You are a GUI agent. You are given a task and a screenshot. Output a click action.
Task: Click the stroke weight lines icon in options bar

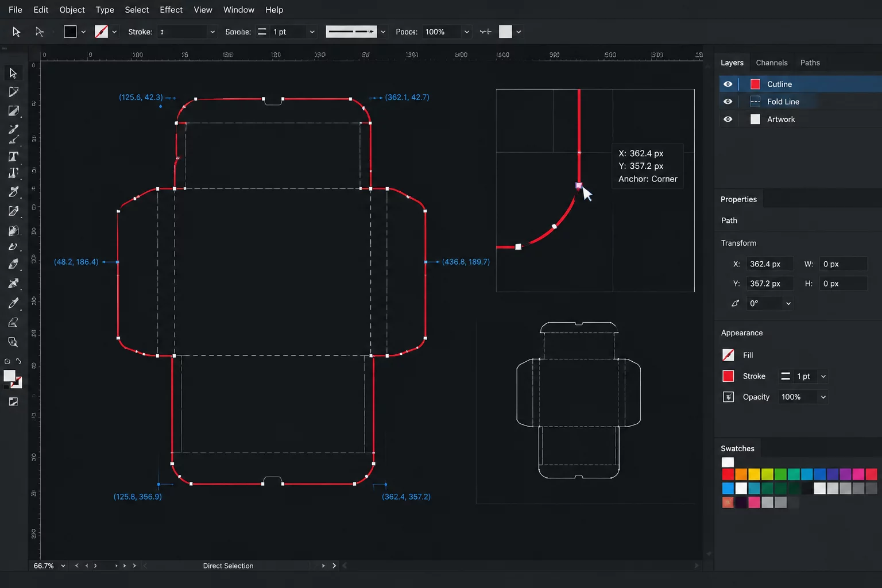(262, 32)
